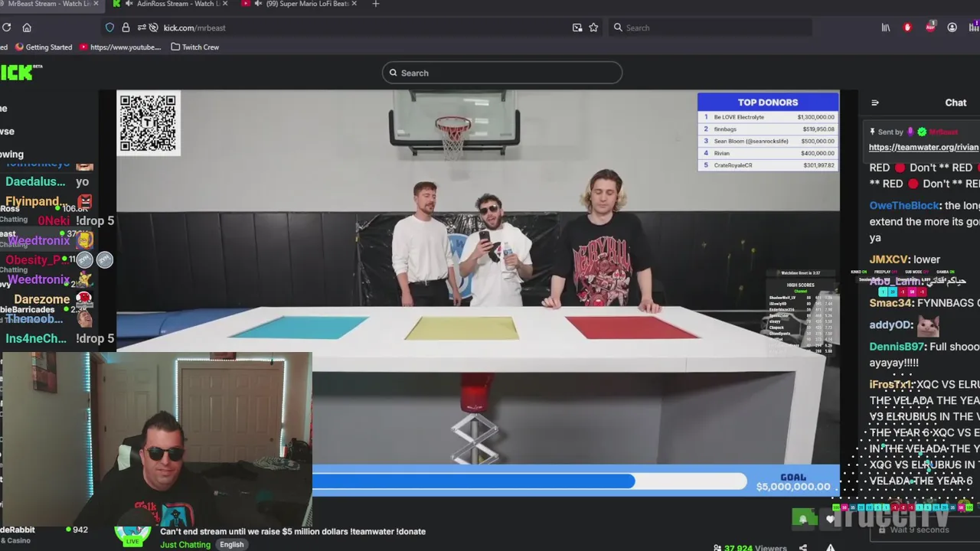Report the stream with warning triangle icon

pyautogui.click(x=830, y=547)
